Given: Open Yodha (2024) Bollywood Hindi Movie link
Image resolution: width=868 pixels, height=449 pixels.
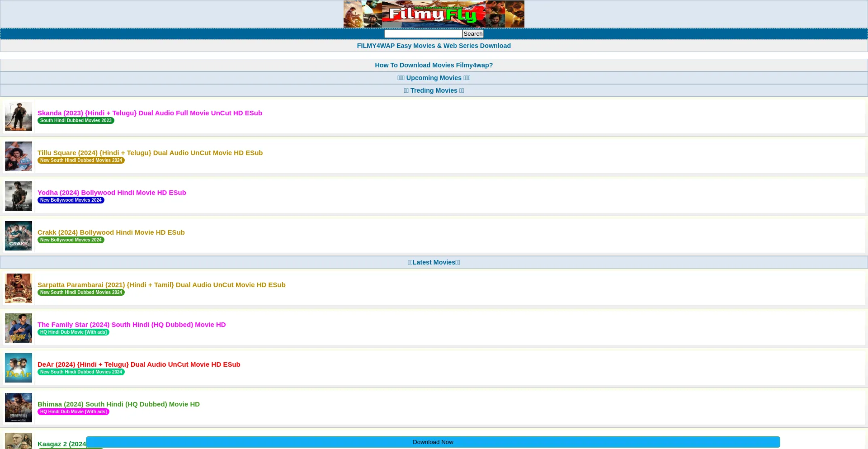Looking at the screenshot, I should tap(112, 193).
